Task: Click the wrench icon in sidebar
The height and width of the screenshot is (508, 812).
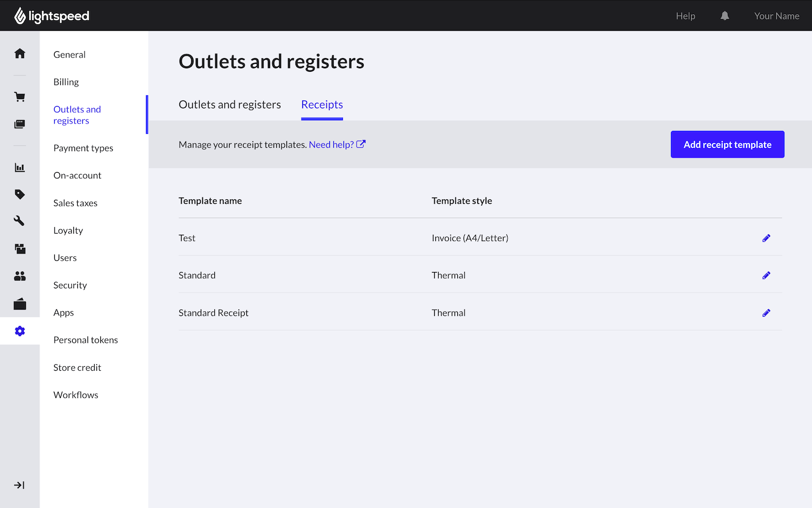Action: pos(20,221)
